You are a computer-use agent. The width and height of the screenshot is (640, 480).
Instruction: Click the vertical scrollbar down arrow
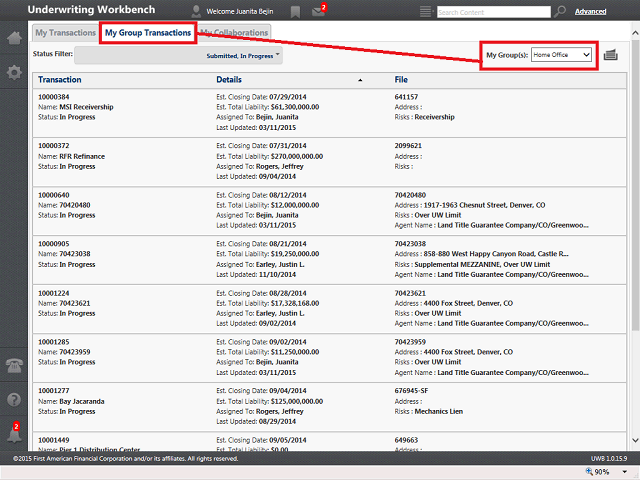[x=635, y=440]
